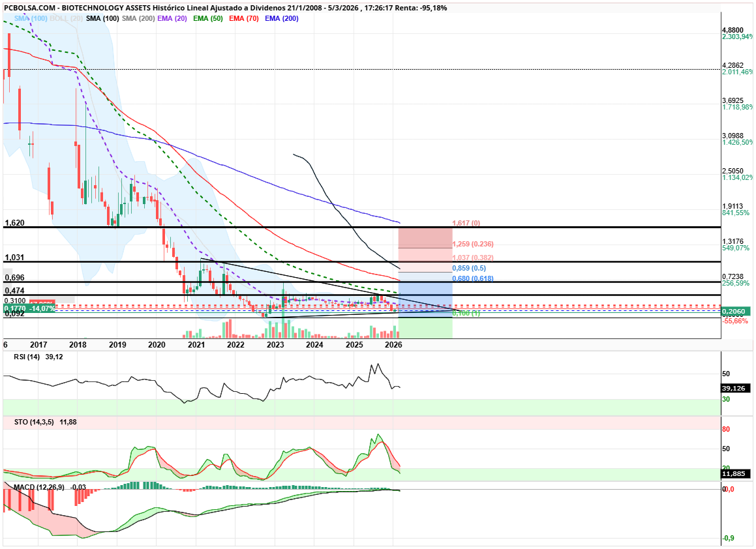Click the MACD (12,26,9) indicator label
756x549 pixels.
36,487
